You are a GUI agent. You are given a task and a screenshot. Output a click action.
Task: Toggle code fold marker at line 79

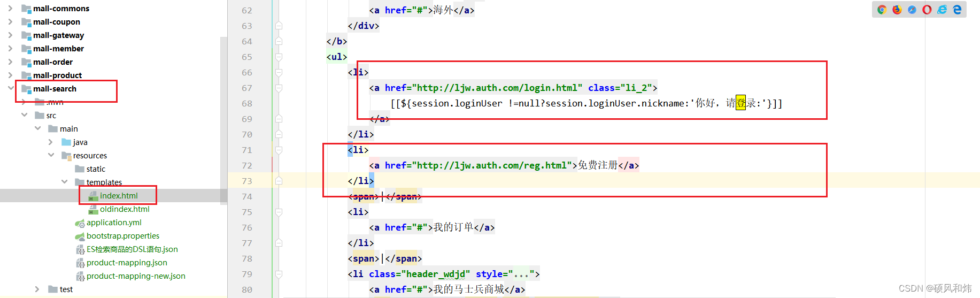(279, 274)
